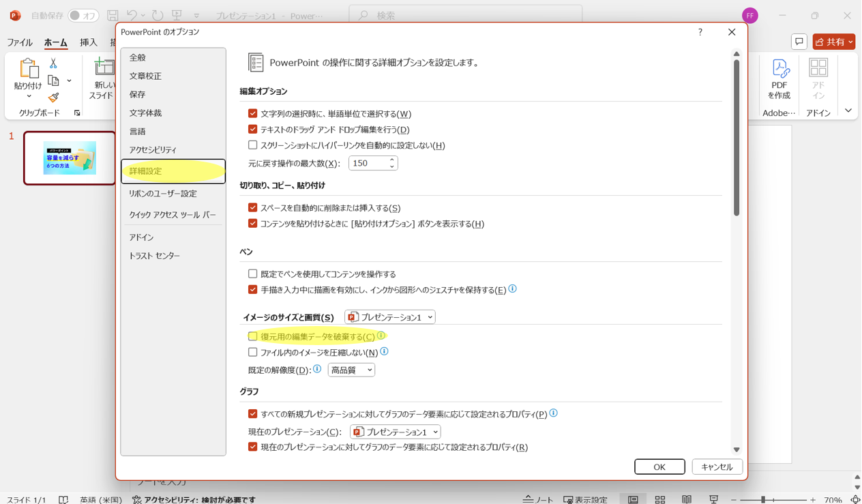Toggle スペースを自動的に削除または挿入する checkbox

click(x=253, y=207)
